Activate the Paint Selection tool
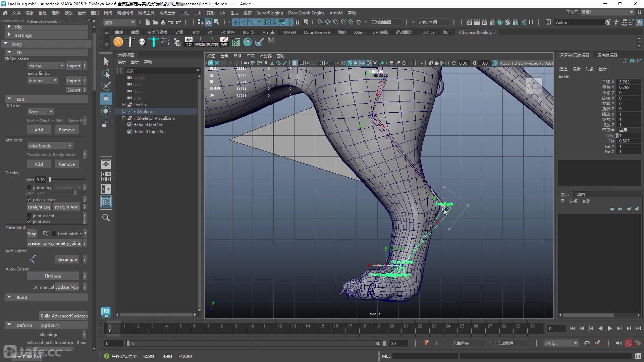 coord(106,86)
